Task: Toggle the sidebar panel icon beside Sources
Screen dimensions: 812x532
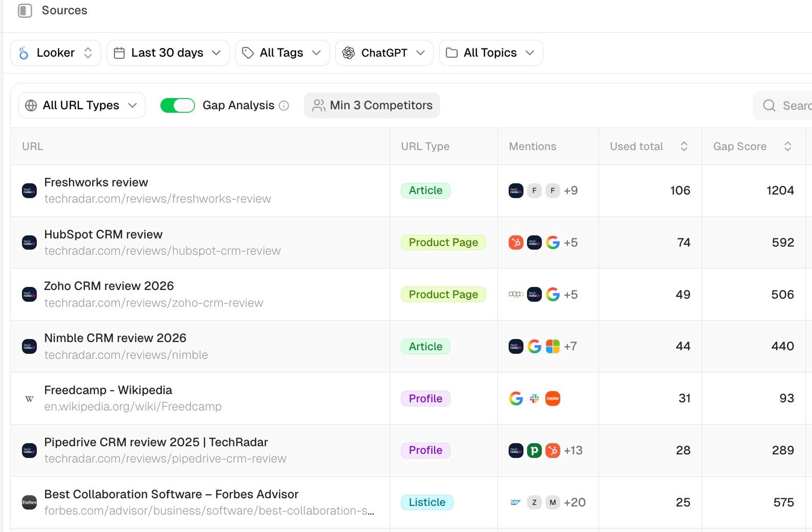Action: point(25,11)
